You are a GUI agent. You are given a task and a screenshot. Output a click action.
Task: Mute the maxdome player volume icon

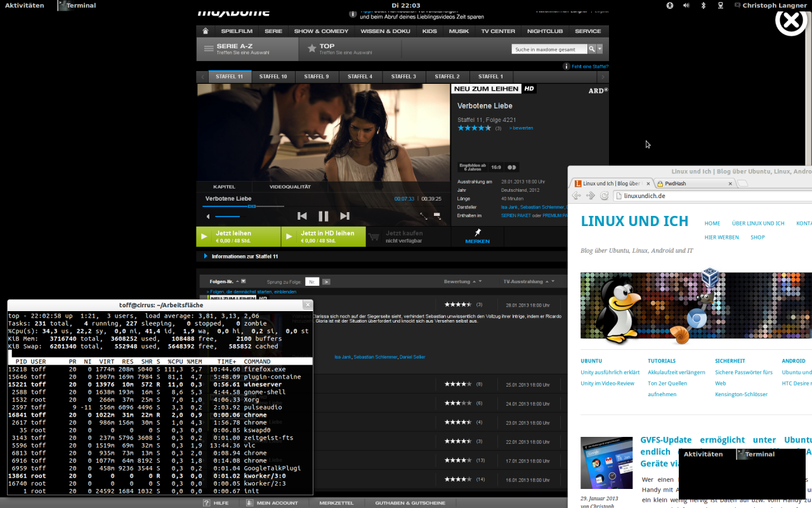tap(208, 217)
